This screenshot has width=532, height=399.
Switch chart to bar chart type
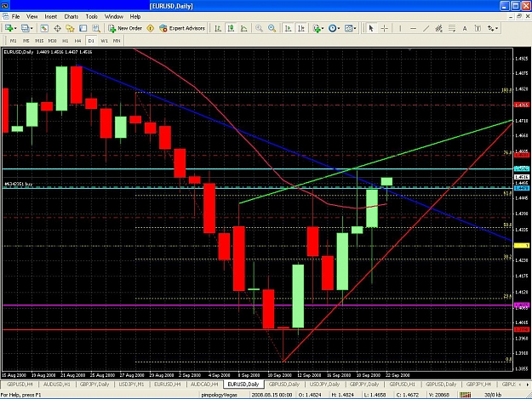[x=218, y=28]
